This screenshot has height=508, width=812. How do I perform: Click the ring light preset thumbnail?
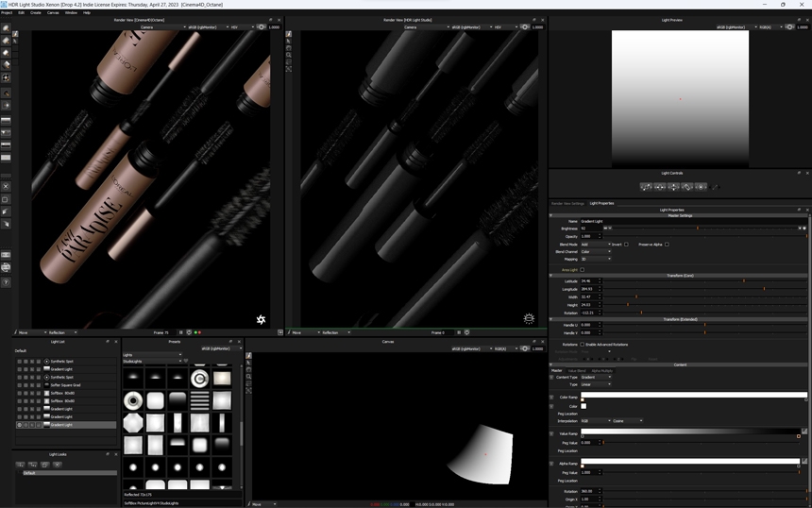point(133,400)
